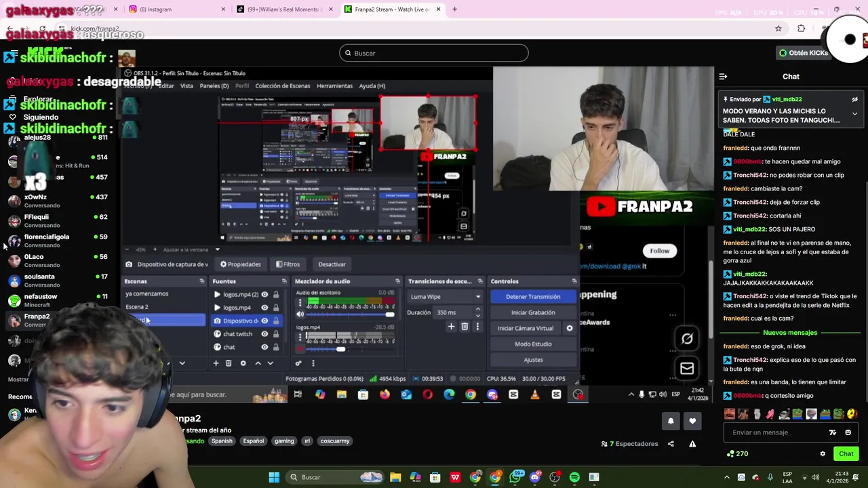Mute the Audio del escritorio speaker icon
Image resolution: width=868 pixels, height=488 pixels.
[x=300, y=314]
